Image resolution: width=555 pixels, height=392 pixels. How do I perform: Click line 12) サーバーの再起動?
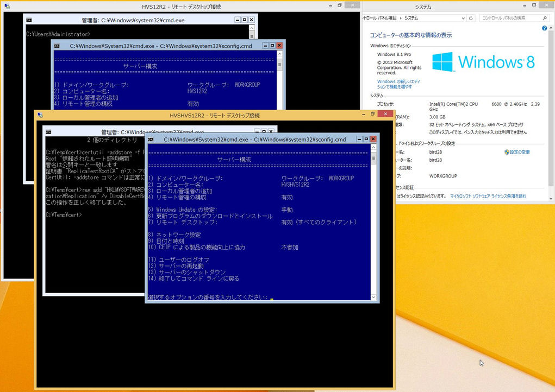176,266
